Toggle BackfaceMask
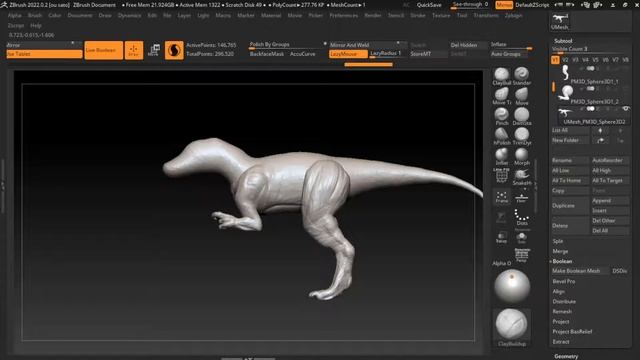 point(267,54)
